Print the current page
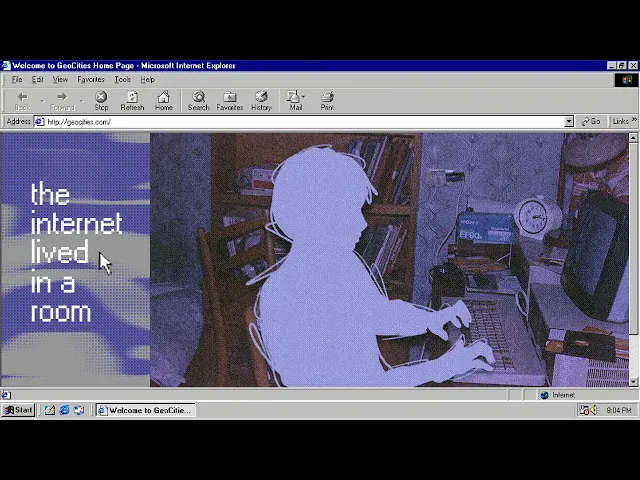This screenshot has width=640, height=480. point(327,101)
